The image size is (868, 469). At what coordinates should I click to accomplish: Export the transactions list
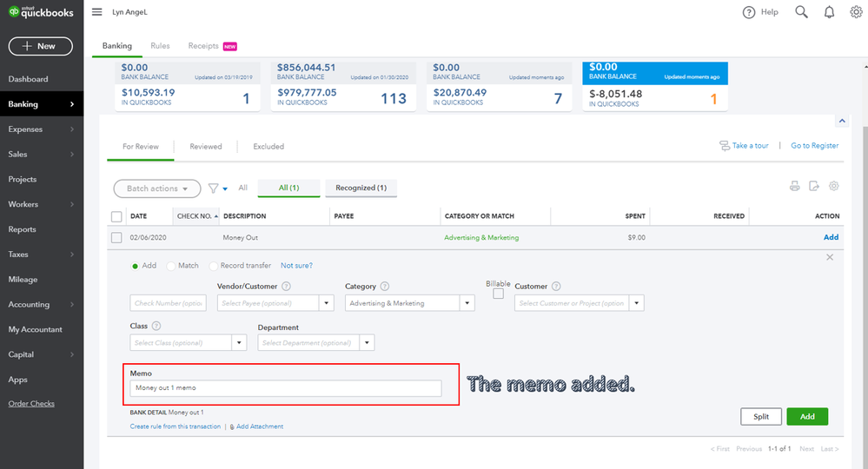pyautogui.click(x=814, y=187)
